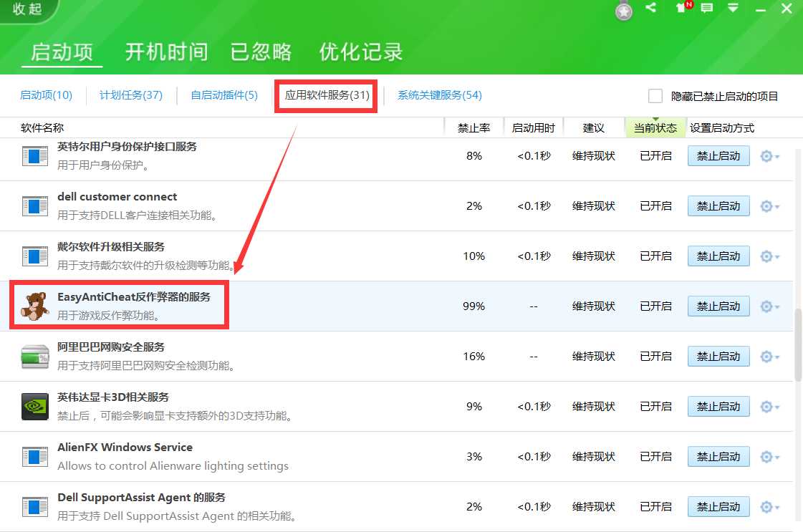
Task: Select the 阿里巴巴网购安全服务 name text
Action: pos(110,347)
